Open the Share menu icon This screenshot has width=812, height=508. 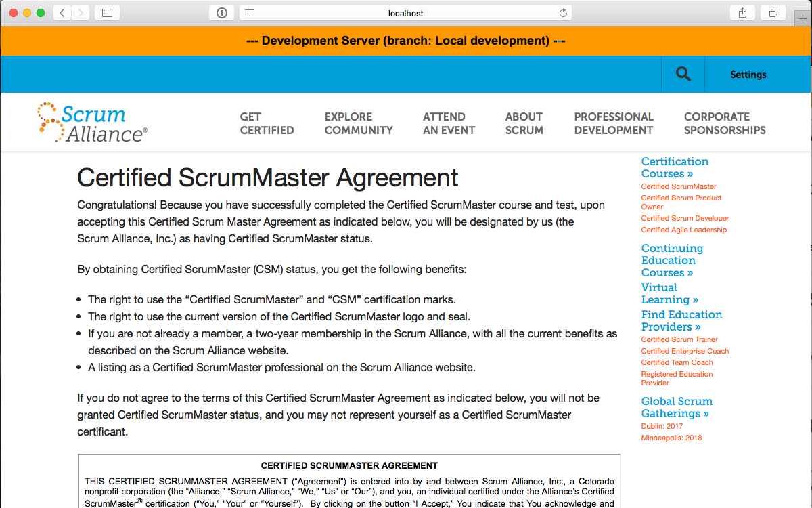click(x=742, y=13)
